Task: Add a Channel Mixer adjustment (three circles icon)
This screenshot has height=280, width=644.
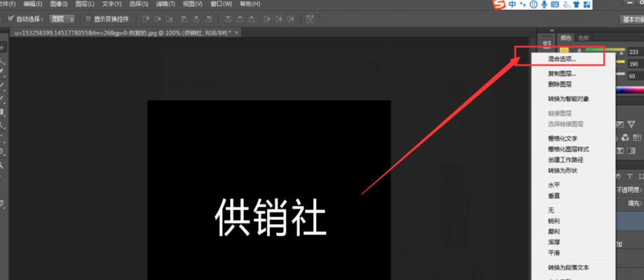Action: click(626, 137)
